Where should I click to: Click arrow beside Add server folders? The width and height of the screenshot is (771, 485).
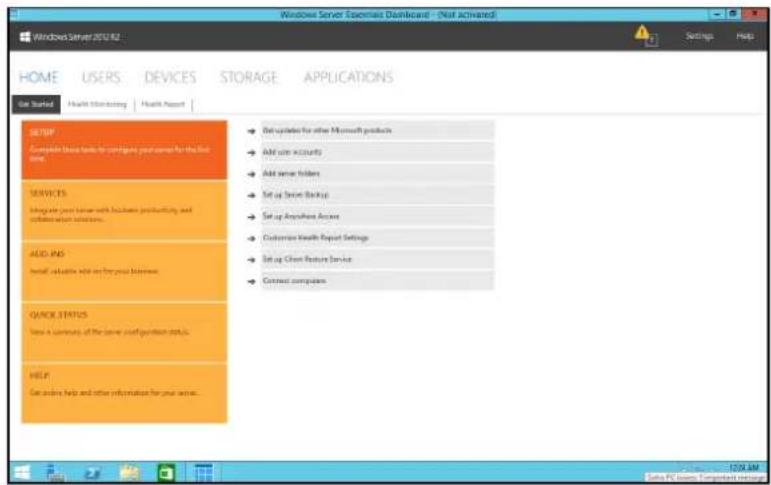pos(252,174)
